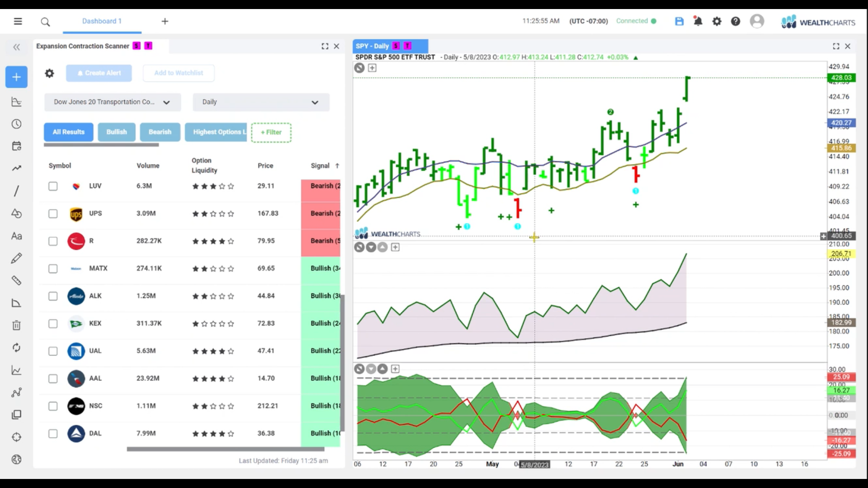Click the 428.03 green price label
The height and width of the screenshot is (488, 868).
841,78
